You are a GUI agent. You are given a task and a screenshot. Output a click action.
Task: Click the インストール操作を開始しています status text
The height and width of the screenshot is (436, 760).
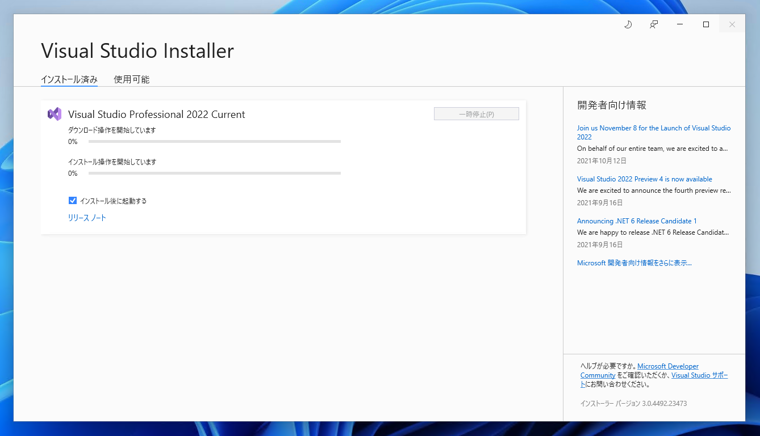[x=112, y=162]
